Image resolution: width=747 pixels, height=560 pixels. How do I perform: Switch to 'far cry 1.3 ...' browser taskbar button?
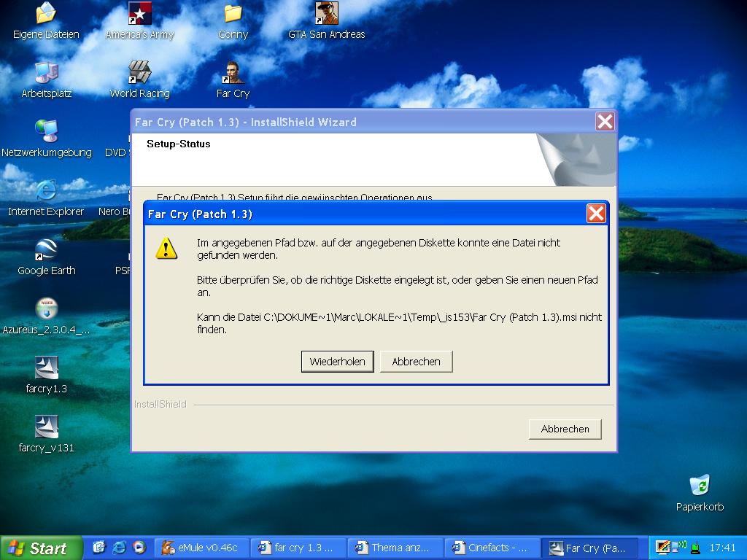298,548
